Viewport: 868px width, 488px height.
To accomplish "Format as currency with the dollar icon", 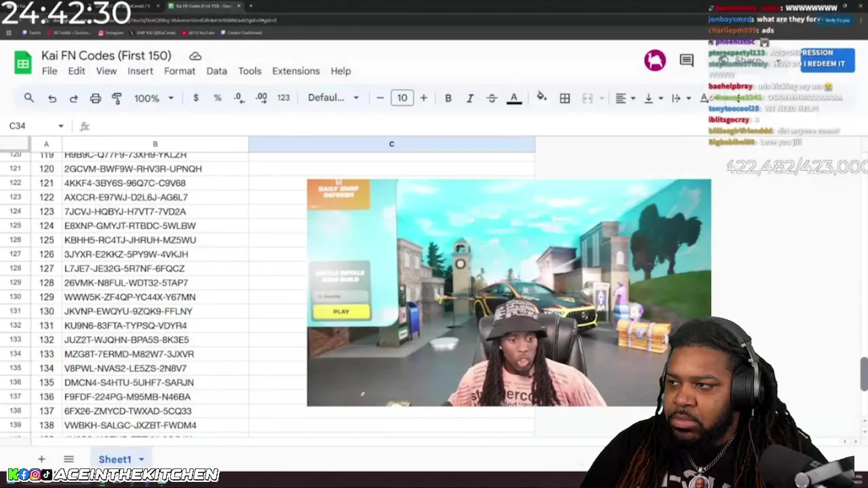I will click(x=196, y=98).
